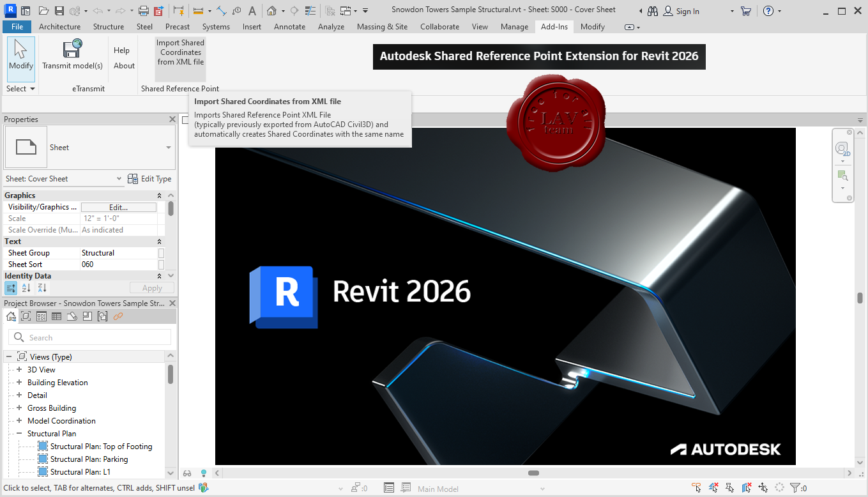
Task: Switch to the Manage ribbon tab
Action: 514,27
